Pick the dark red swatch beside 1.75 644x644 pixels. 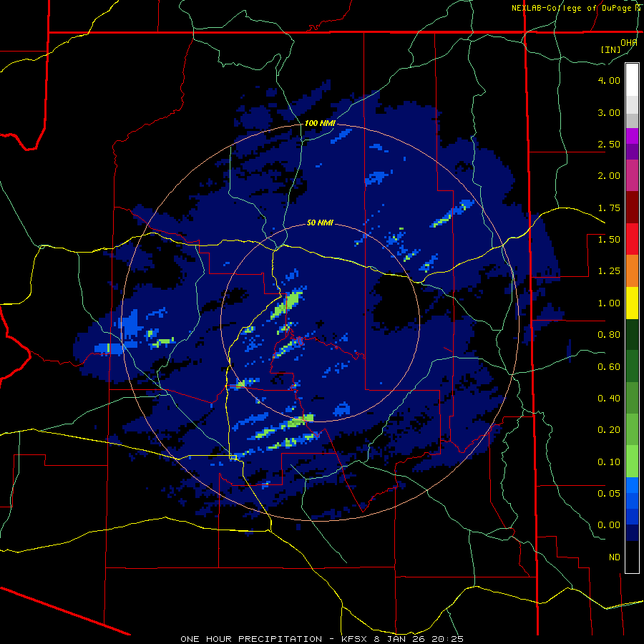coord(632,207)
